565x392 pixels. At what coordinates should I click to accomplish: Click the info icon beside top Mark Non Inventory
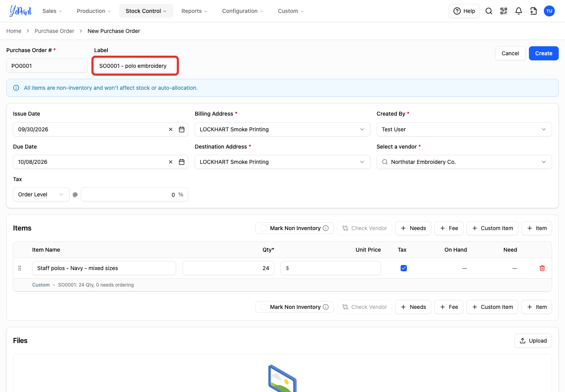(326, 228)
